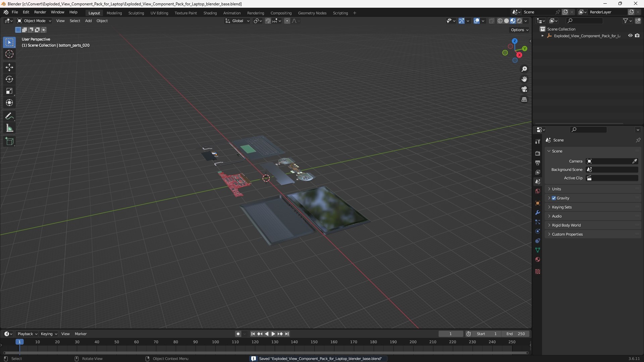Toggle viewport overlays button

click(x=477, y=21)
